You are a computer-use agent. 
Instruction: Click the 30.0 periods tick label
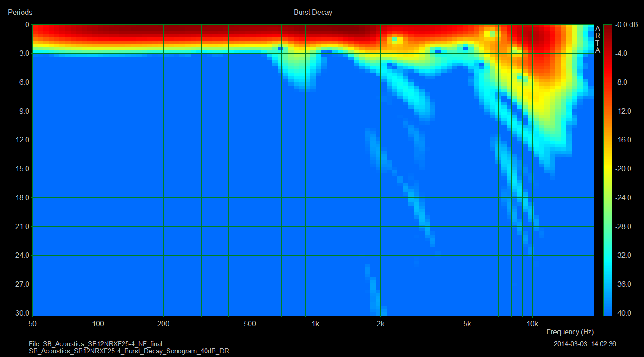click(x=21, y=313)
